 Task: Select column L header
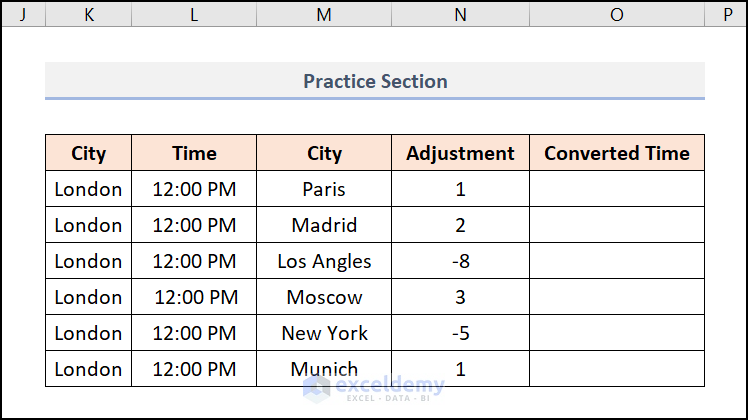point(194,14)
